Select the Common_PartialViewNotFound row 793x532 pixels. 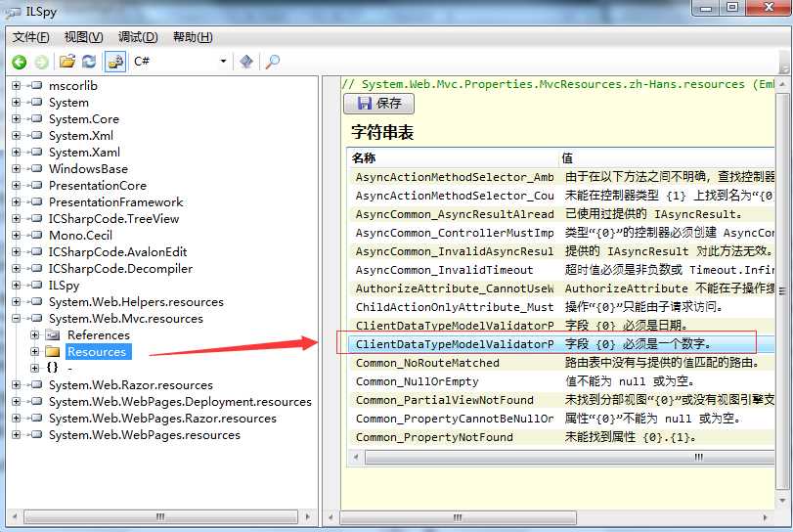pos(561,400)
